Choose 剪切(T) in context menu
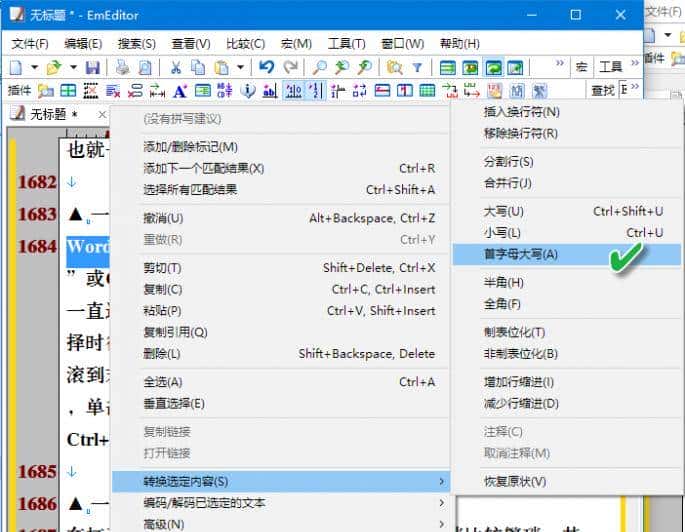This screenshot has height=532, width=685. (280, 268)
